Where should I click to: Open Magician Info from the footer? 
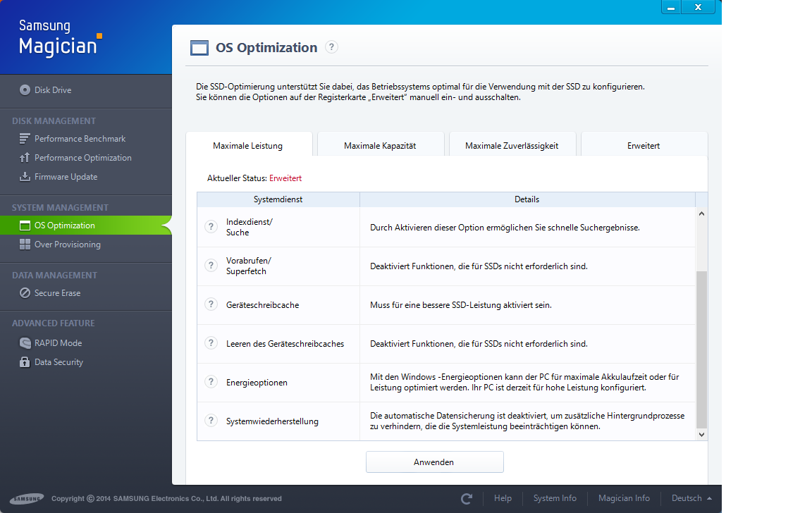pyautogui.click(x=624, y=498)
